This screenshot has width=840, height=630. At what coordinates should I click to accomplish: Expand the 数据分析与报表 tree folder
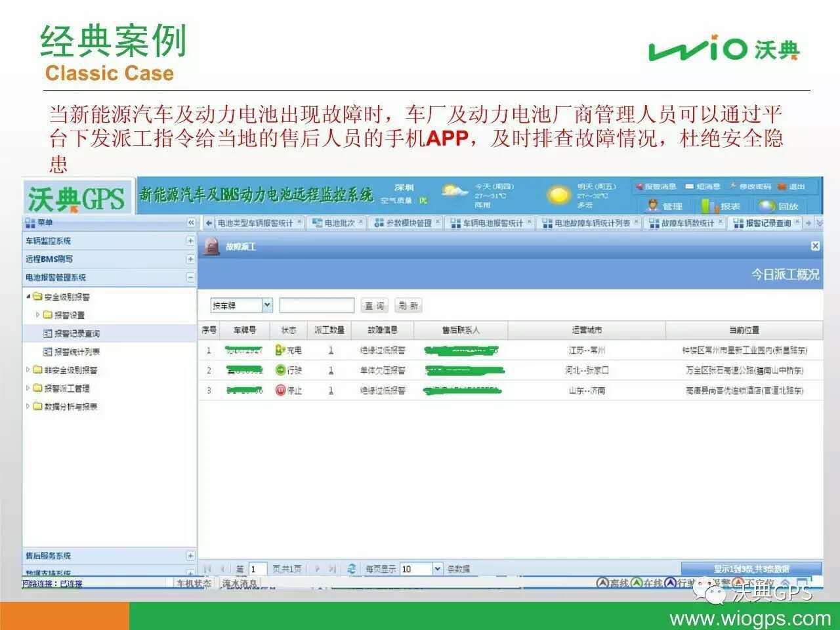28,407
